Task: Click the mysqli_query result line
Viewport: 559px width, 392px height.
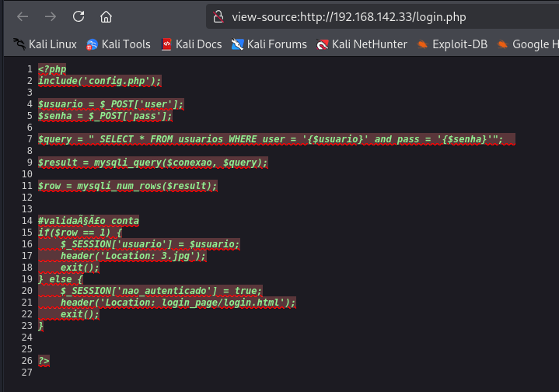Action: [x=152, y=163]
